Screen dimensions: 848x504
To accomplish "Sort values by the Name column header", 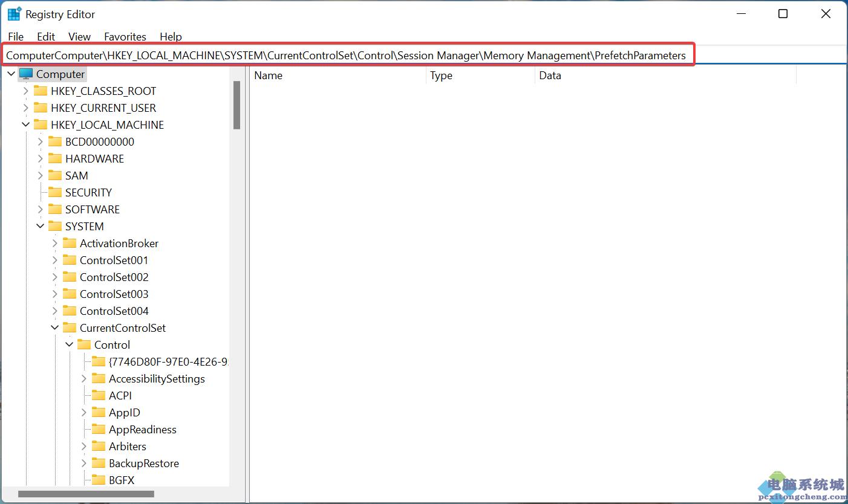I will [x=338, y=76].
